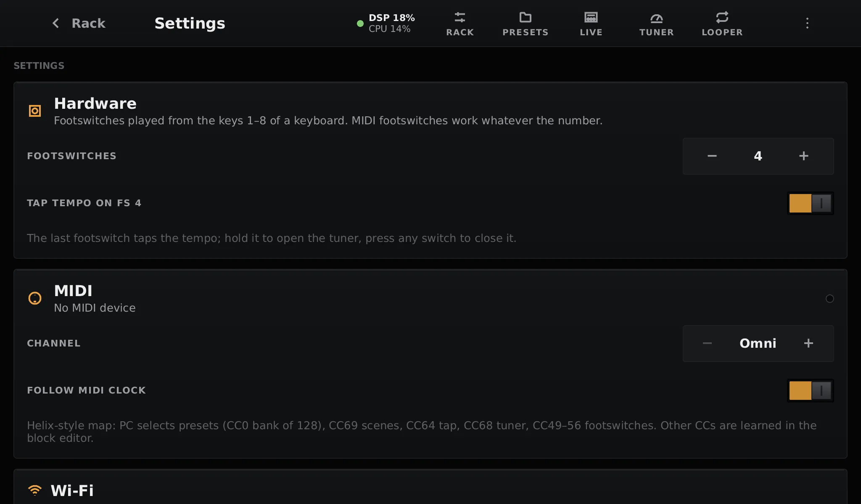This screenshot has height=504, width=861.
Task: Decrease the MIDI channel value
Action: (707, 343)
